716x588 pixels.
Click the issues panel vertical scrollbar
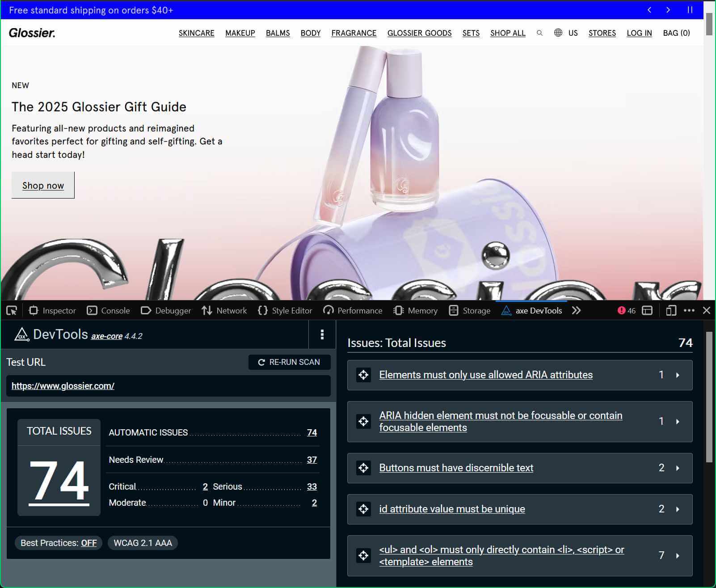point(709,398)
